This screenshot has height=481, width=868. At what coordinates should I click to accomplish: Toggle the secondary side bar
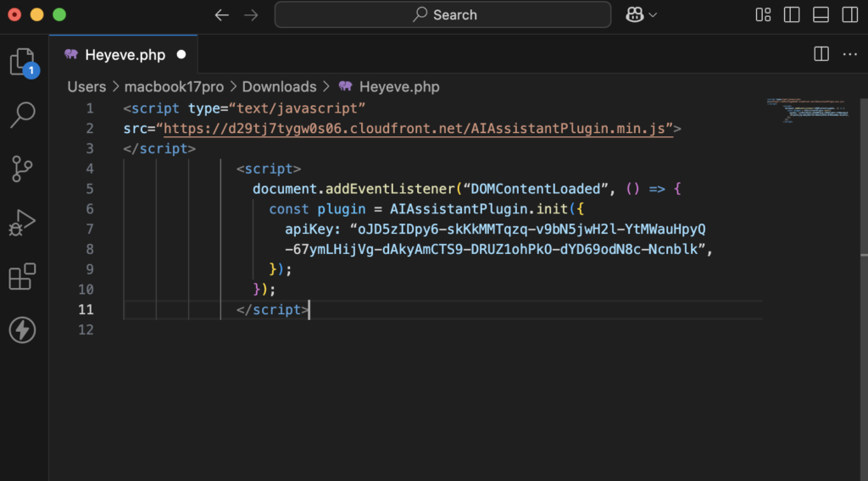pos(849,15)
